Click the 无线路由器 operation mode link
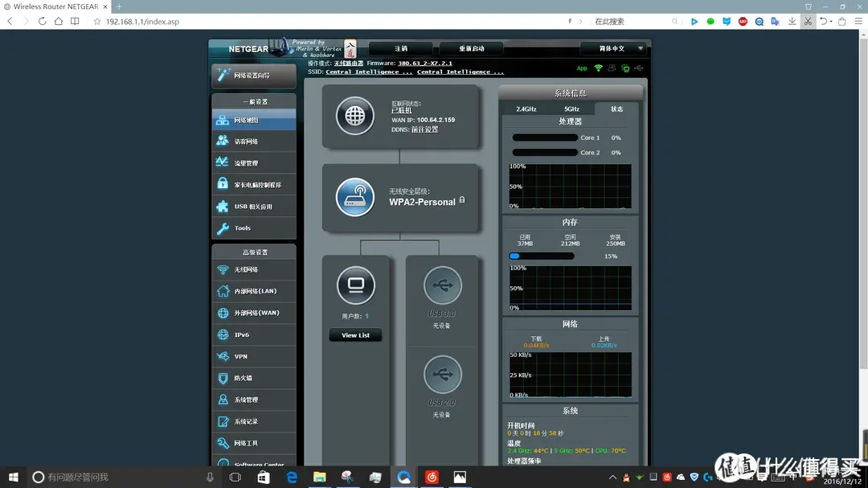The image size is (868, 488). (x=349, y=64)
